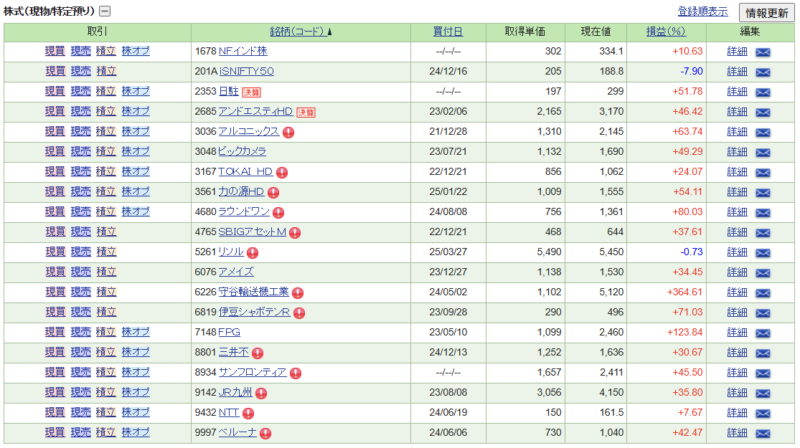The width and height of the screenshot is (800, 448).
Task: Click 積立 in the リソル row
Action: (106, 252)
